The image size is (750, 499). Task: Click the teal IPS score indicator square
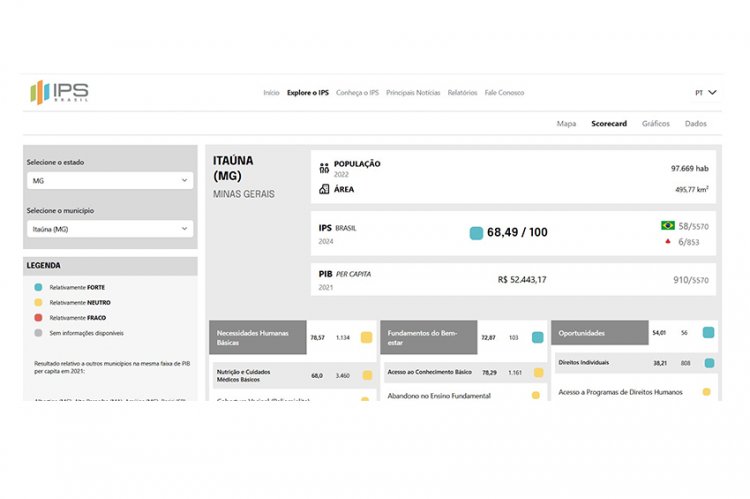476,233
